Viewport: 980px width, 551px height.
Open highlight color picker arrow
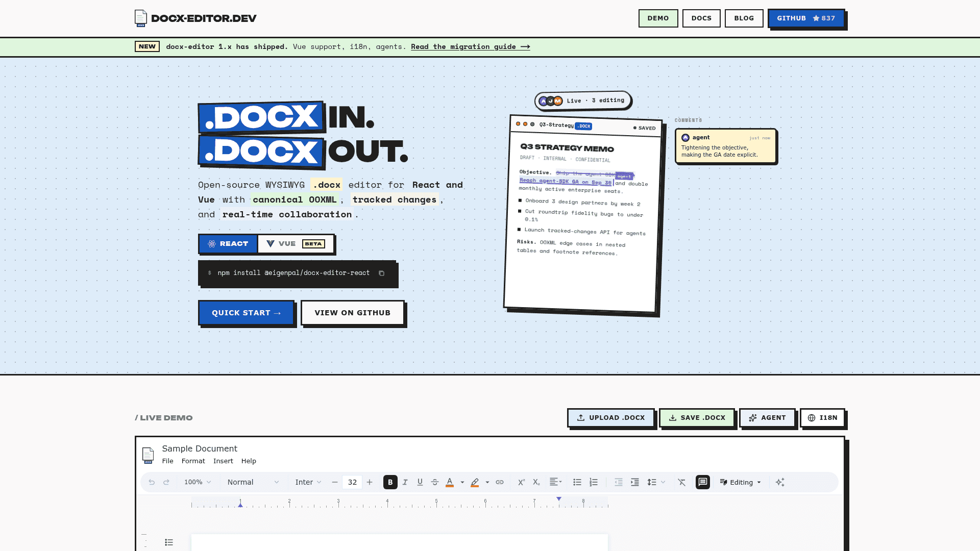coord(487,482)
